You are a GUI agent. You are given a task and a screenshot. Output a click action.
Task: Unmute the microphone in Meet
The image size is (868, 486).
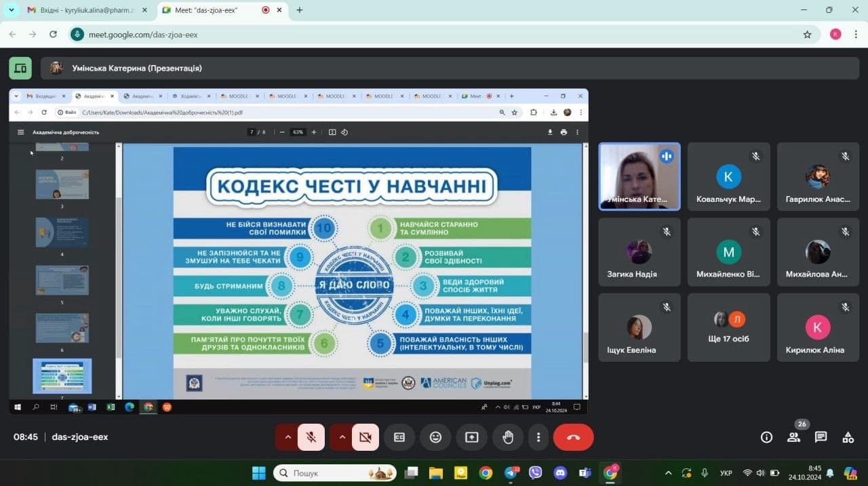coord(311,437)
